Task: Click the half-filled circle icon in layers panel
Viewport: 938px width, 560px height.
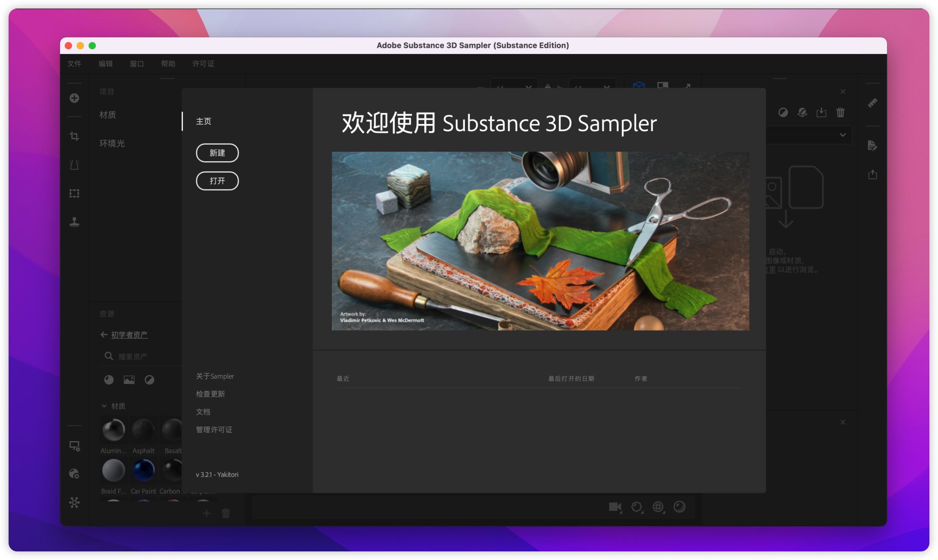Action: 783,113
